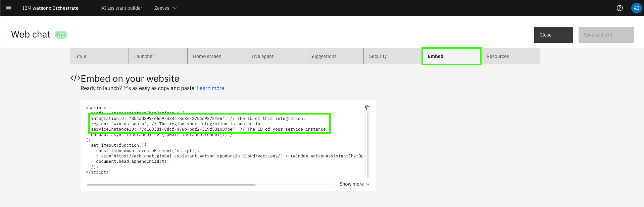Open the AJ user profile avatar
The image size is (644, 207).
pyautogui.click(x=636, y=8)
